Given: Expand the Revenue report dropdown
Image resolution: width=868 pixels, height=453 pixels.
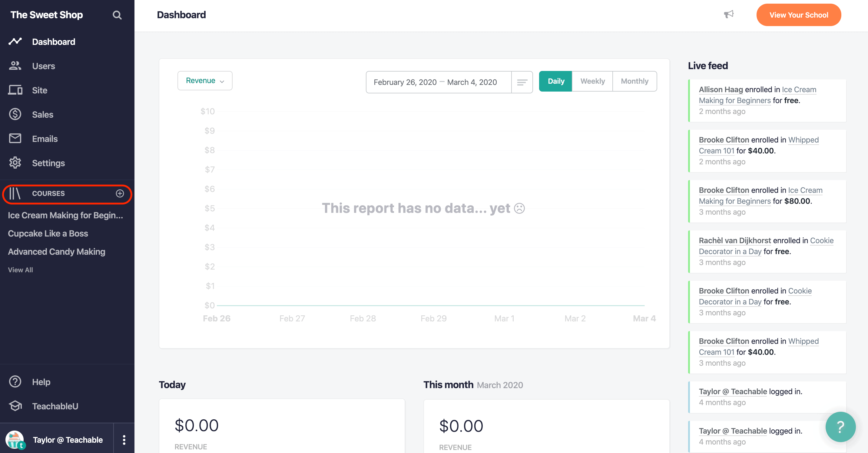Looking at the screenshot, I should [204, 81].
